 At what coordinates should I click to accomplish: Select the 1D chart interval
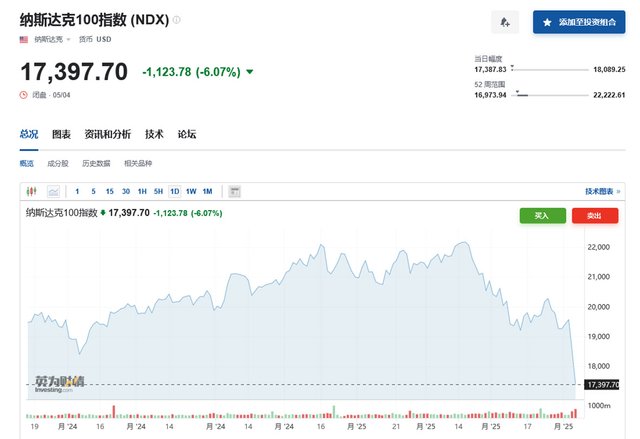coord(175,191)
